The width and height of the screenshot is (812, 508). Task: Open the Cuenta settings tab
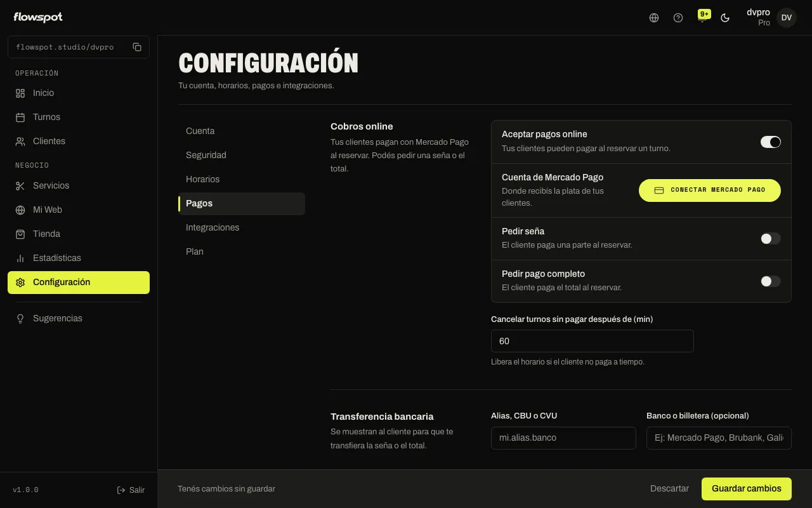coord(242,131)
